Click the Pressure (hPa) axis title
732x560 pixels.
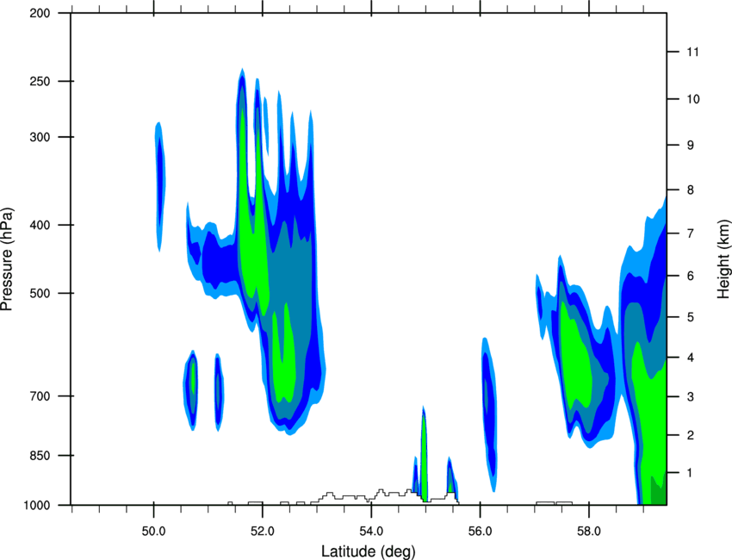(7, 259)
